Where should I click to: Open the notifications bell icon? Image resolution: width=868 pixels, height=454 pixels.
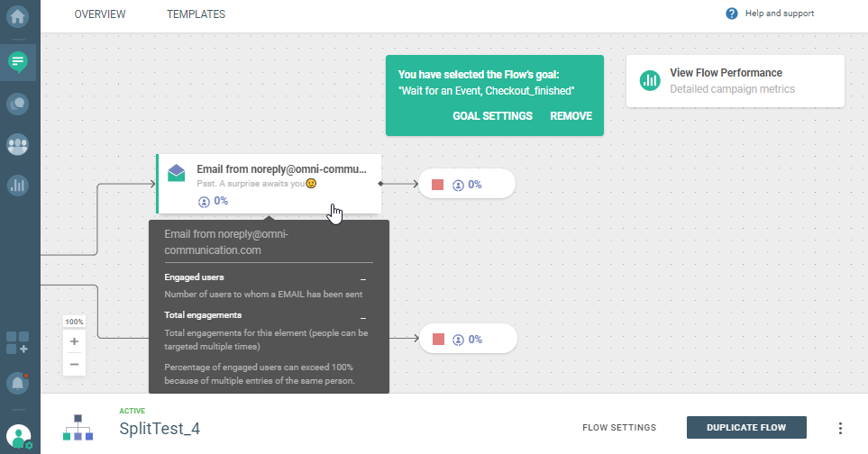pyautogui.click(x=18, y=383)
